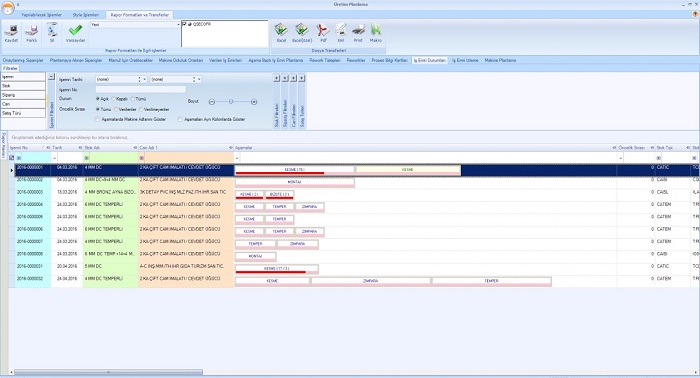Enable Aşamaları Ayrı Kolonlarda Göster checkbox
Image resolution: width=700 pixels, height=378 pixels.
pos(180,120)
